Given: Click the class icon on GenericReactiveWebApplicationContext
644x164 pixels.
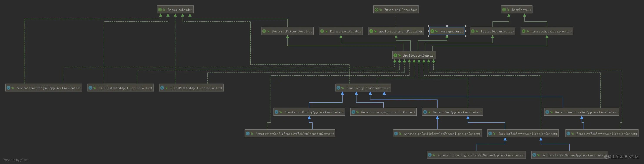Looking at the screenshot, I should (x=547, y=112).
